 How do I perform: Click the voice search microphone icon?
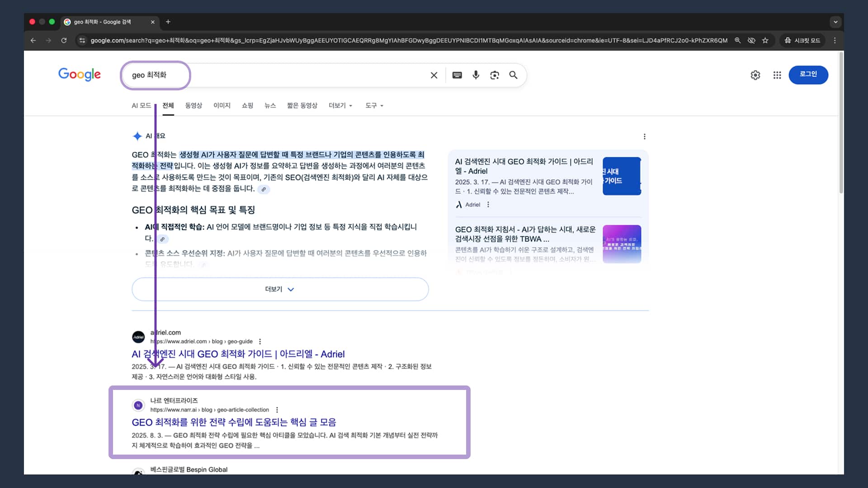pos(476,75)
